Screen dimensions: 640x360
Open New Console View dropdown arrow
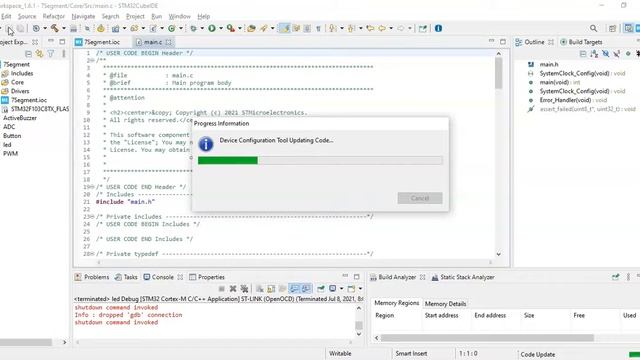point(360,289)
